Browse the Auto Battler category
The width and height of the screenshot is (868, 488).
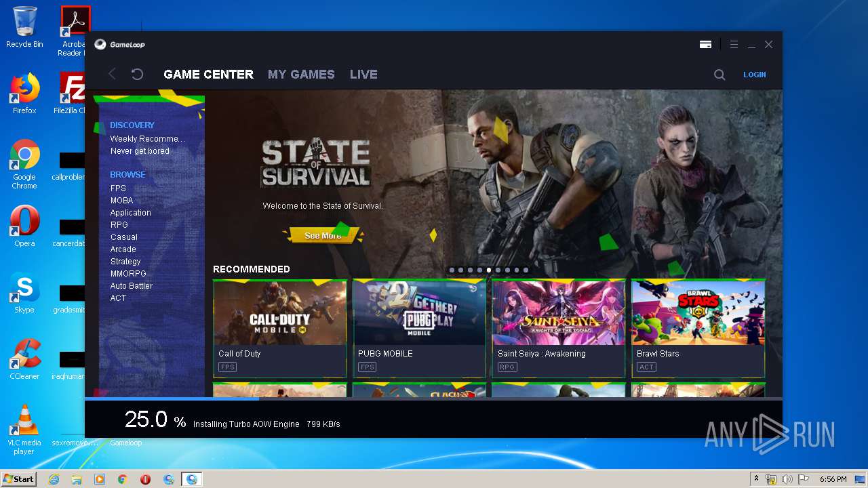132,286
